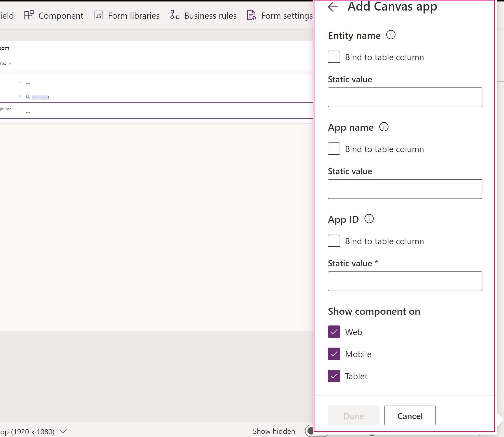Image resolution: width=504 pixels, height=437 pixels.
Task: Enable Bind to table column for Entity name
Action: click(334, 56)
